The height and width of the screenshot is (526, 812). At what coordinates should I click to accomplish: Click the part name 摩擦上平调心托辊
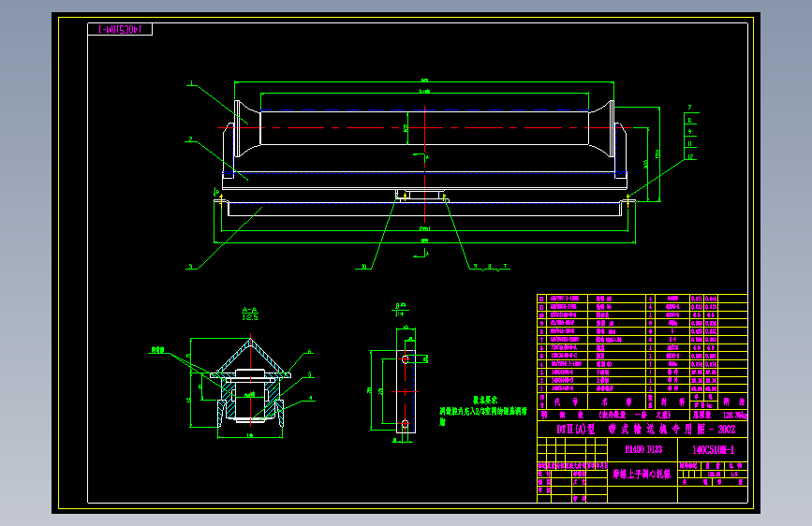pyautogui.click(x=642, y=474)
